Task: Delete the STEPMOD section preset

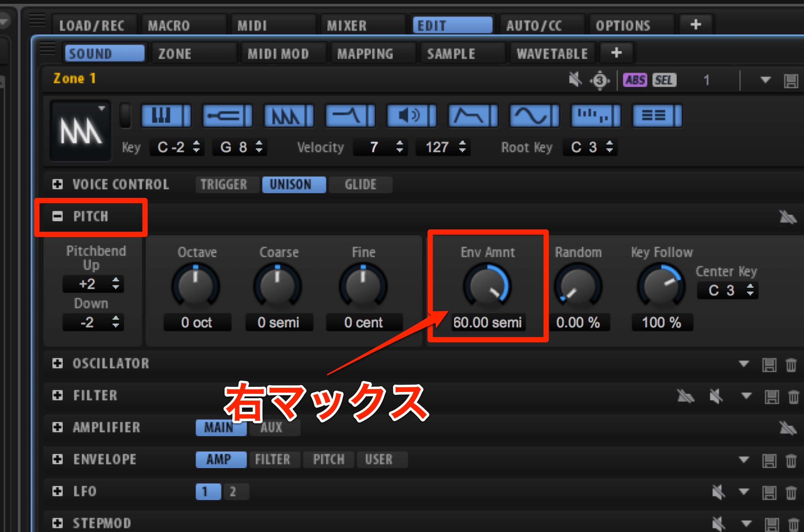Action: (793, 525)
